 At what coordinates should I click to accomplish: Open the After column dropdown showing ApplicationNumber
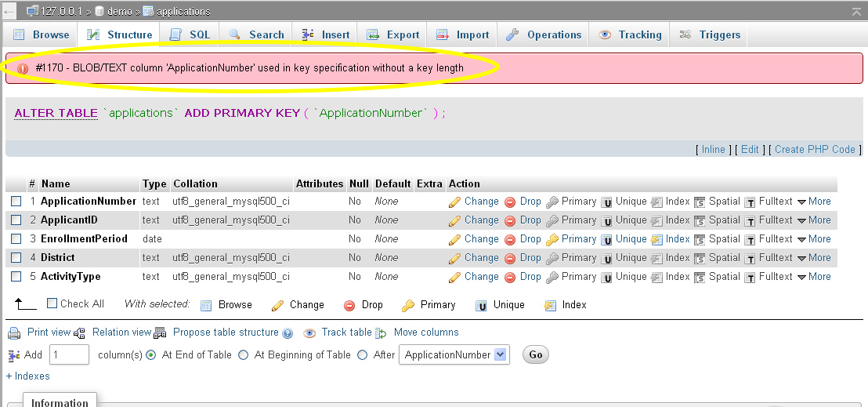454,355
